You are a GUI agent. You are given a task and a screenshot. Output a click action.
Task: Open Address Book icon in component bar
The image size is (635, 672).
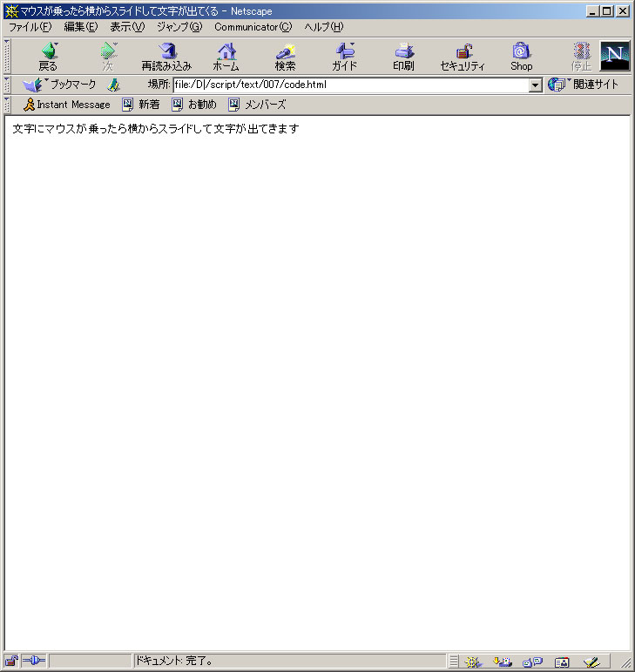click(562, 662)
